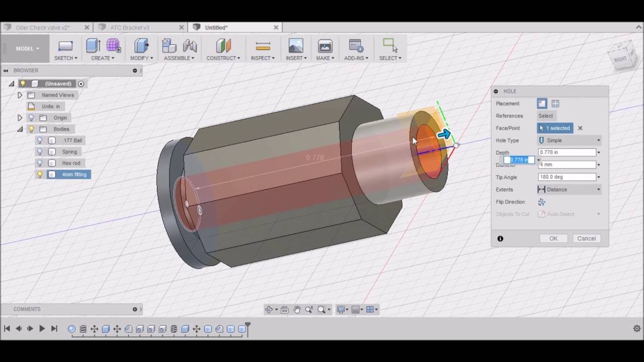Click the Flip Direction icon
Image resolution: width=644 pixels, height=362 pixels.
(x=542, y=202)
